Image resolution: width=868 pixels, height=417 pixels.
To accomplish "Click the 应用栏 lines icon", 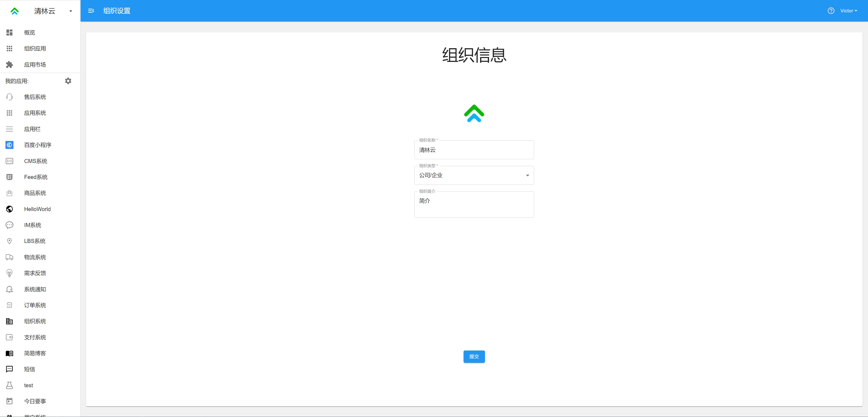I will pyautogui.click(x=9, y=129).
